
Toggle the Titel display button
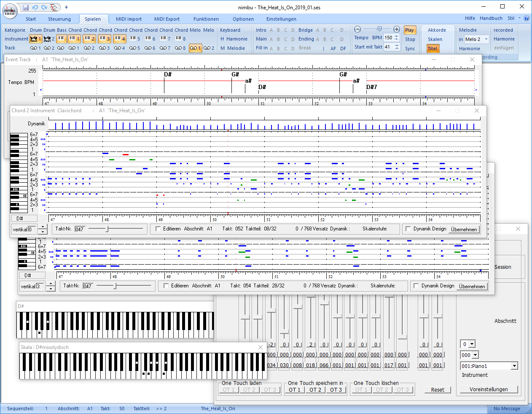(433, 49)
